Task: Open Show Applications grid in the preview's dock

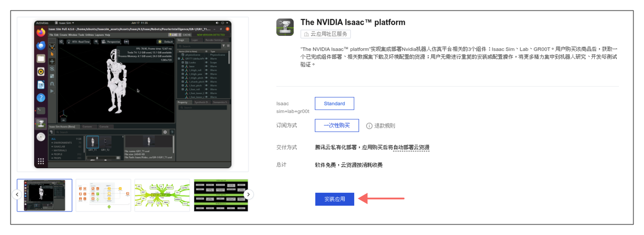Action: click(41, 161)
